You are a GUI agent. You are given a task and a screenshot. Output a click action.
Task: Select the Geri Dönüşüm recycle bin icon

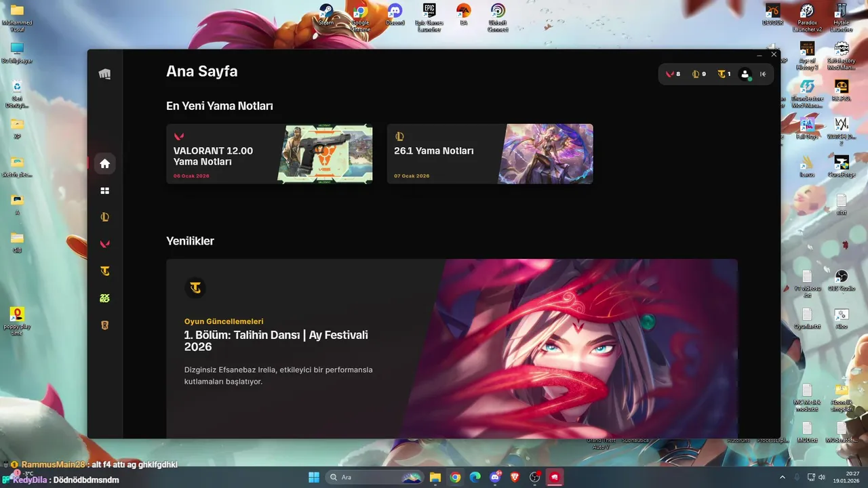[x=17, y=94]
